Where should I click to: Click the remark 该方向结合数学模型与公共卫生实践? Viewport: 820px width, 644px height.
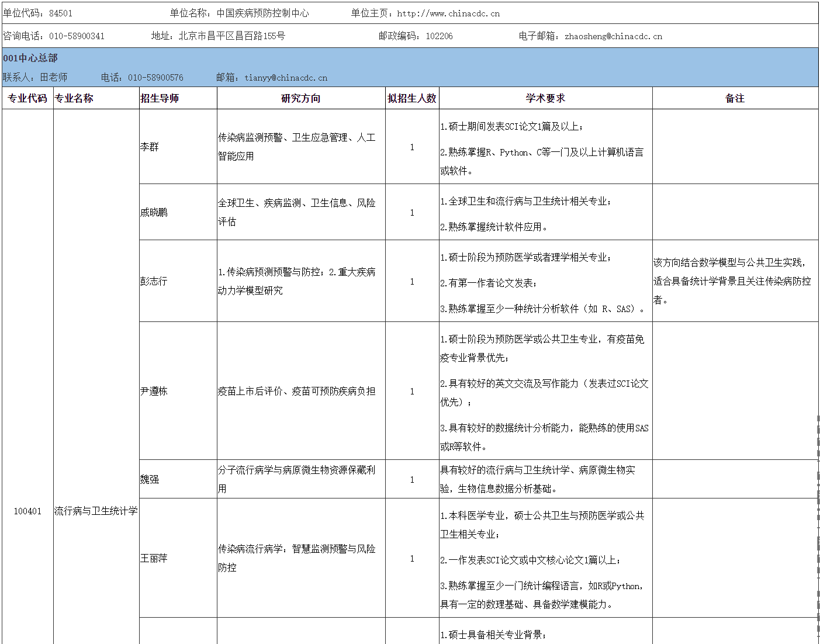point(732,281)
